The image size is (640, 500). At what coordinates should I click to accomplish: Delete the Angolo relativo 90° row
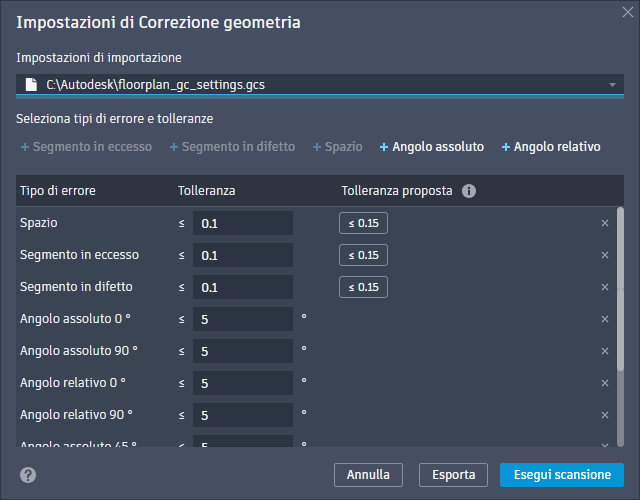coord(605,415)
